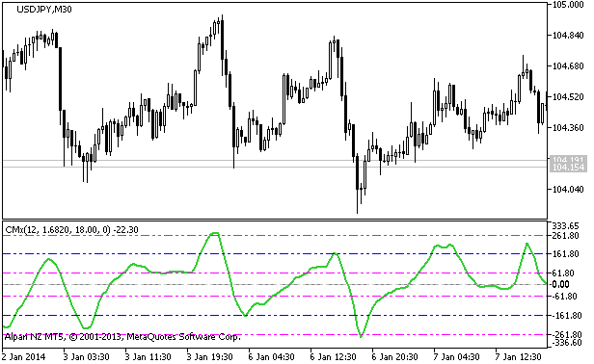This screenshot has height=364, width=594.
Task: Click the 3 Jan 11:30 time label
Action: tap(148, 357)
